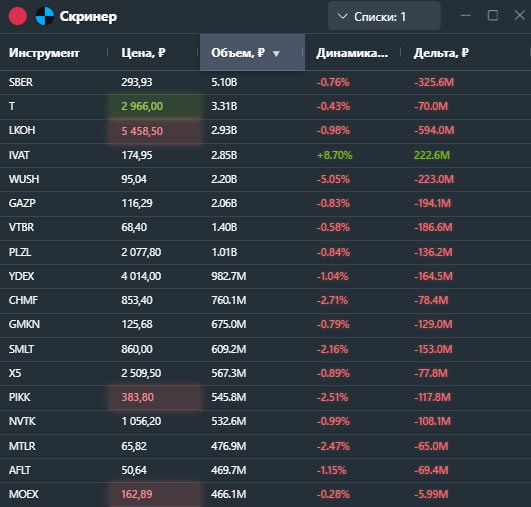This screenshot has height=507, width=531.
Task: Click the highlighted price 2 966,00
Action: pyautogui.click(x=142, y=106)
